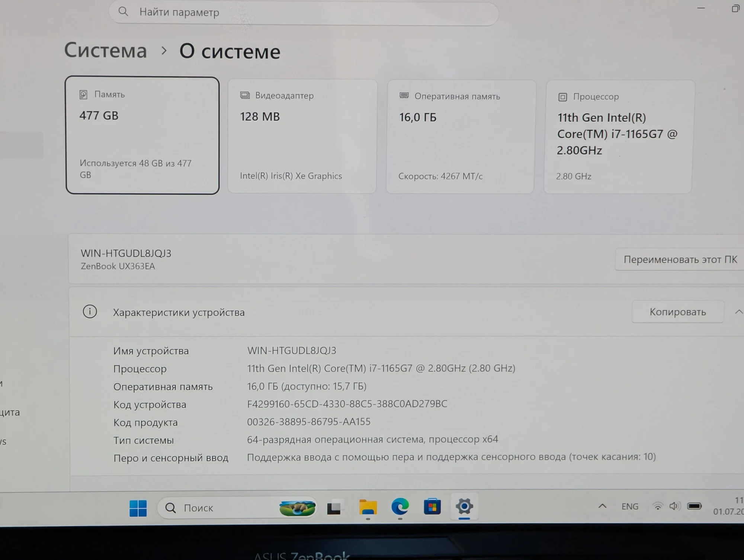The width and height of the screenshot is (744, 560).
Task: Select the Процессор i7-1165G7 card
Action: point(619,137)
